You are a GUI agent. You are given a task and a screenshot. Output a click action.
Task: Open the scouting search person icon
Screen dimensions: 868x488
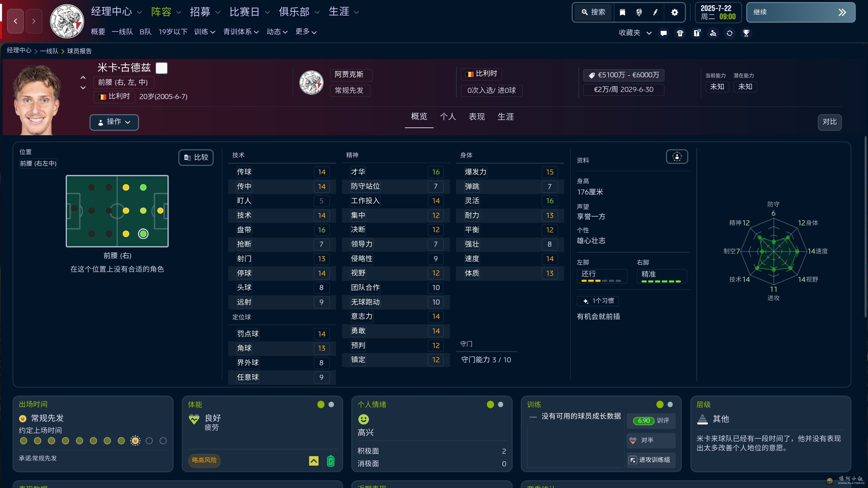(x=713, y=33)
